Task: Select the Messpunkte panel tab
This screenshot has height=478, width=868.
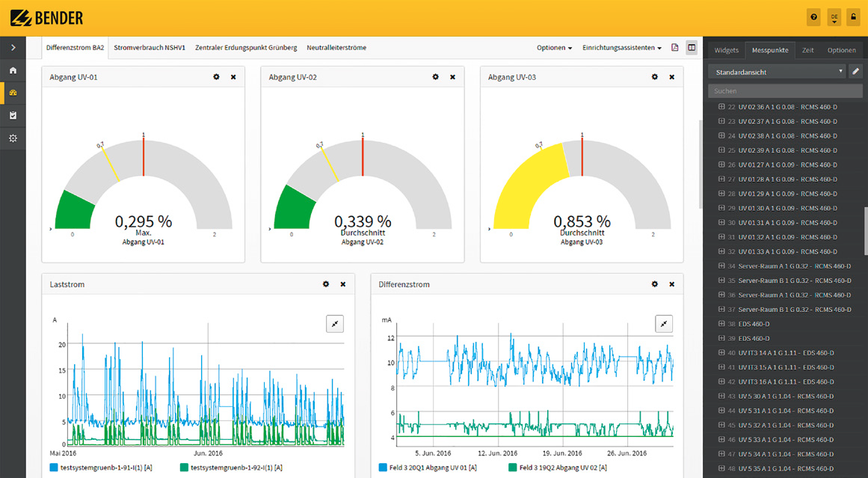Action: (x=770, y=50)
